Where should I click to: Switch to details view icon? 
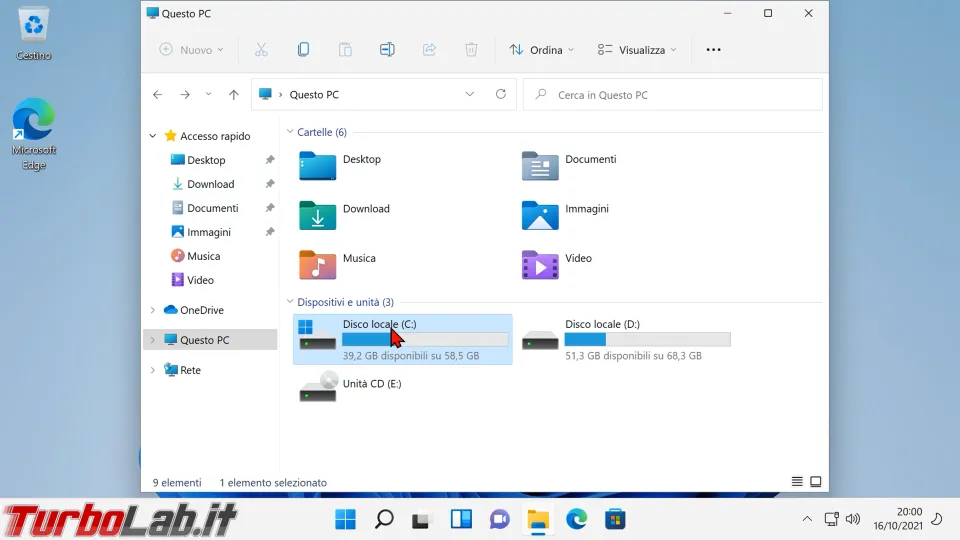(x=797, y=482)
